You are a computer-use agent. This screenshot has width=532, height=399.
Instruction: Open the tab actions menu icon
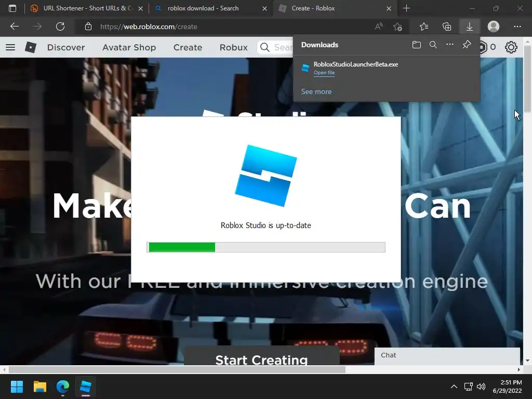12,8
